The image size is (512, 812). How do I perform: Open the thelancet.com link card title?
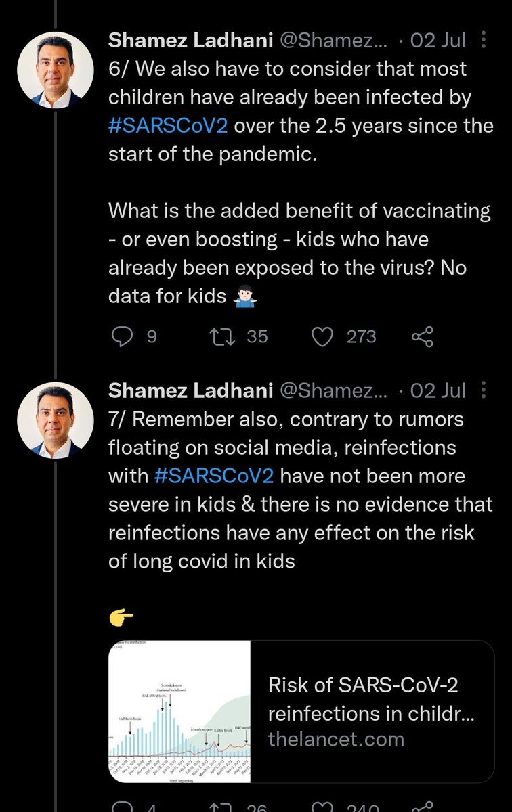pos(364,699)
